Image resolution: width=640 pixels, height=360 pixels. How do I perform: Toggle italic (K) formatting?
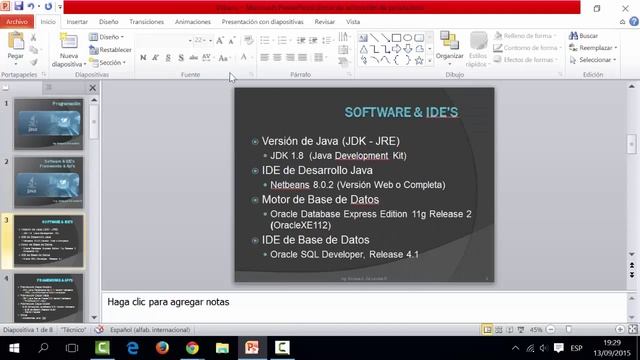coord(156,58)
